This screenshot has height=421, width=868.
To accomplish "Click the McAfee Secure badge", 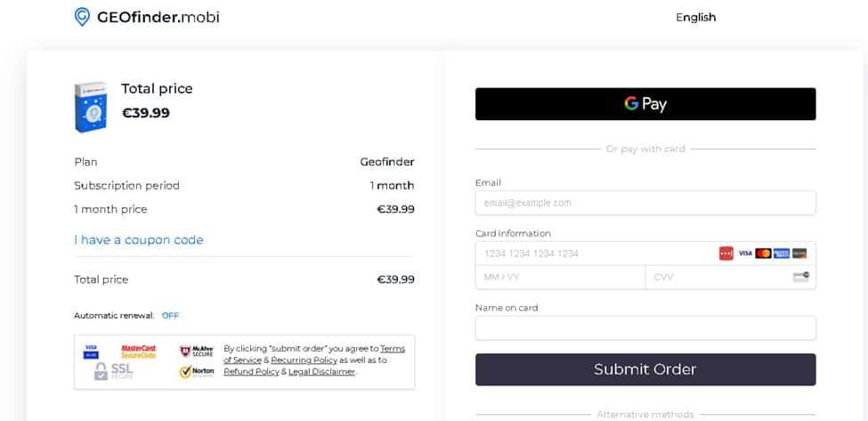I will tap(197, 352).
